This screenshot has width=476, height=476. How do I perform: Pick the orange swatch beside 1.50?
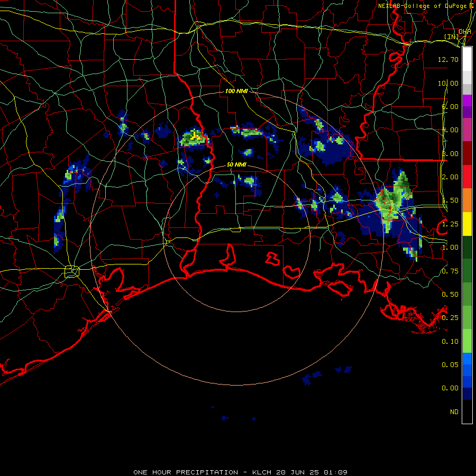pyautogui.click(x=467, y=200)
